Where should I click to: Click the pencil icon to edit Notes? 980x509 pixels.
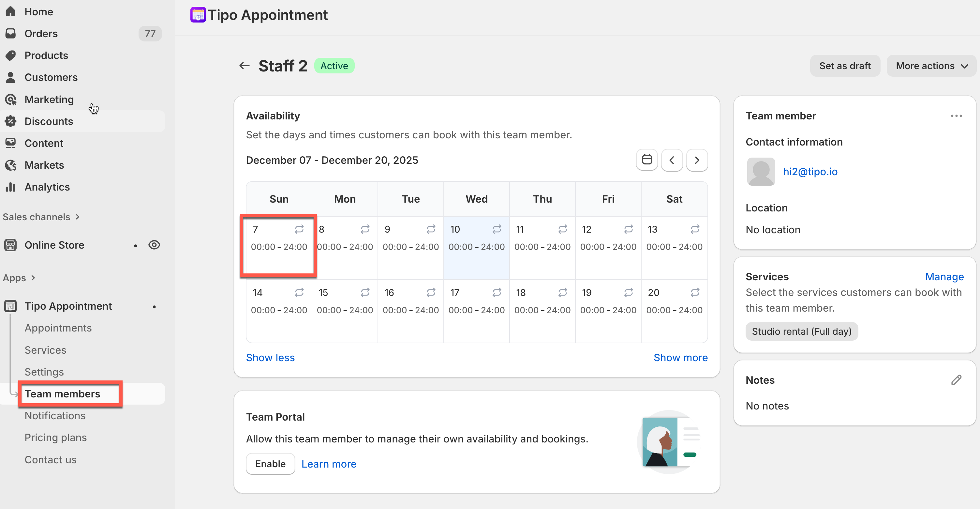tap(956, 379)
